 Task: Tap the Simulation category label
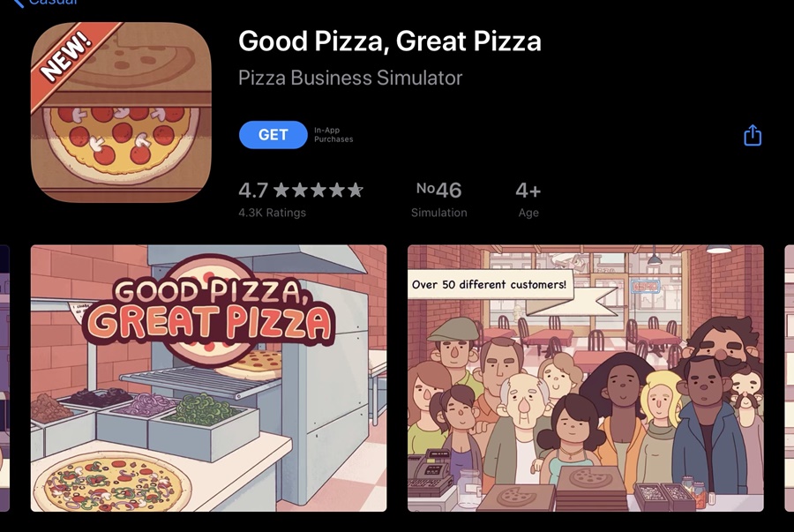[438, 213]
